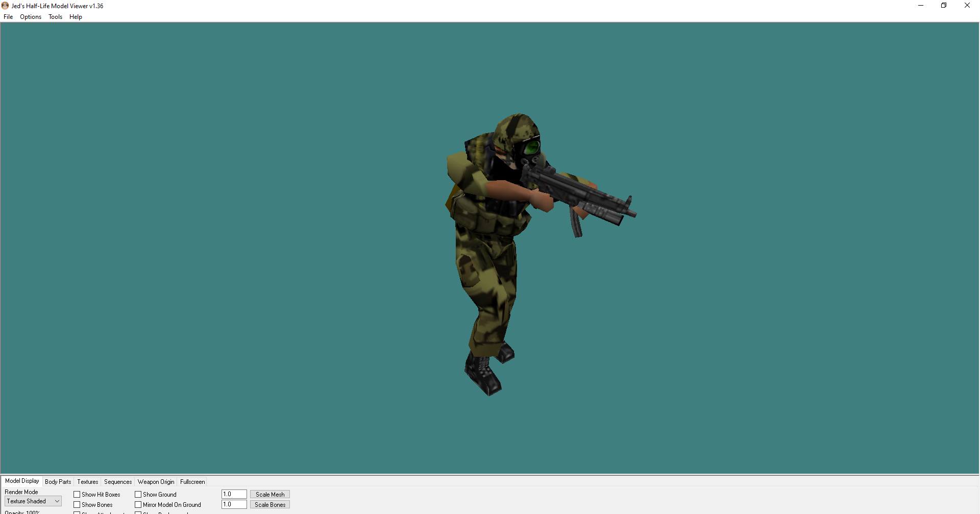This screenshot has width=980, height=514.
Task: Click the Scale Mesh value field
Action: (234, 494)
